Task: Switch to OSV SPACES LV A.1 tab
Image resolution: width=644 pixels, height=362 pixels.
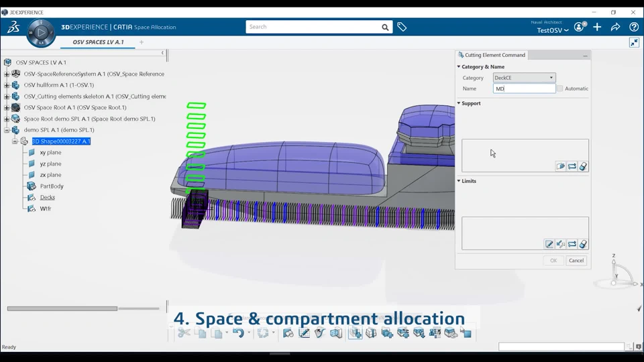Action: (98, 42)
